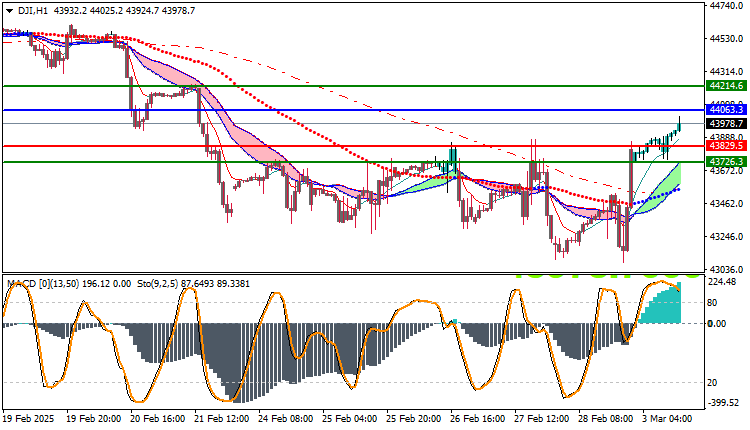
Task: Select the green 43726.3 price level label
Action: (726, 162)
